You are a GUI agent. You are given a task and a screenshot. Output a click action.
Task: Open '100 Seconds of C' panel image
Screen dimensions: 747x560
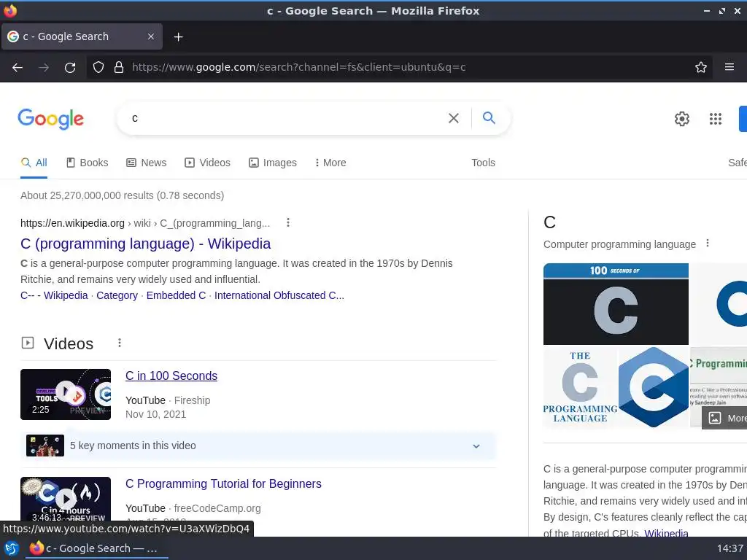pos(616,304)
